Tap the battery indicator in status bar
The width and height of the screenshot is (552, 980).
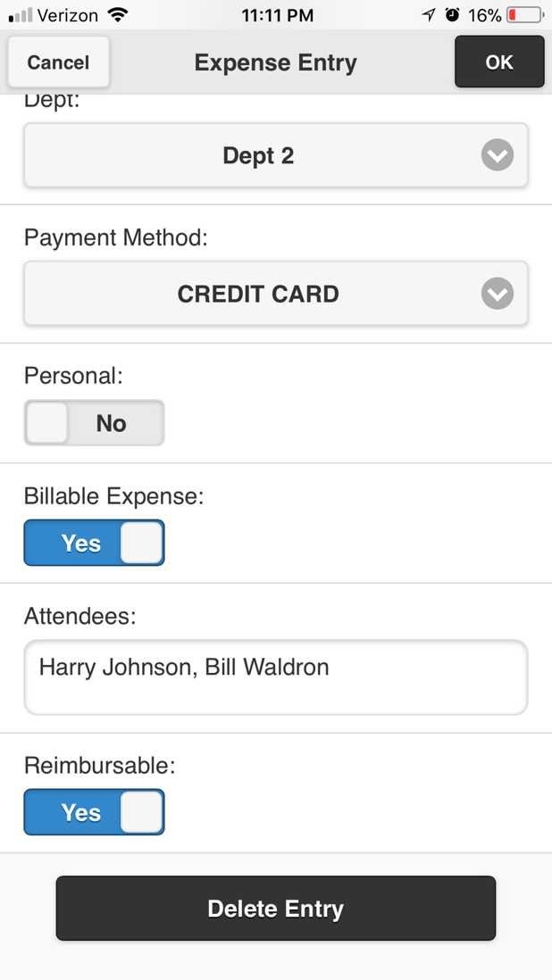coord(526,14)
